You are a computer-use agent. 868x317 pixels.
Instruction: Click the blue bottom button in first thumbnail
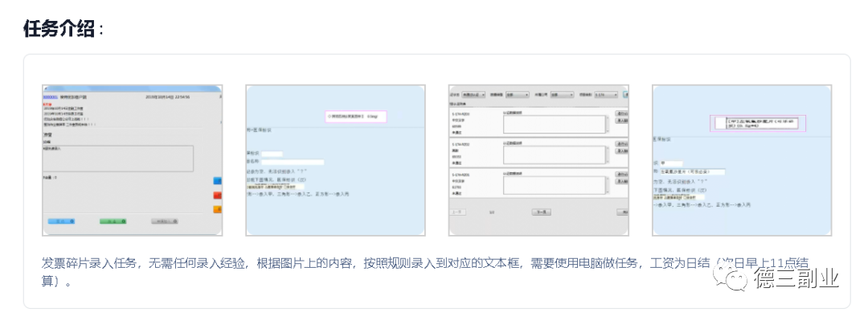pyautogui.click(x=61, y=221)
